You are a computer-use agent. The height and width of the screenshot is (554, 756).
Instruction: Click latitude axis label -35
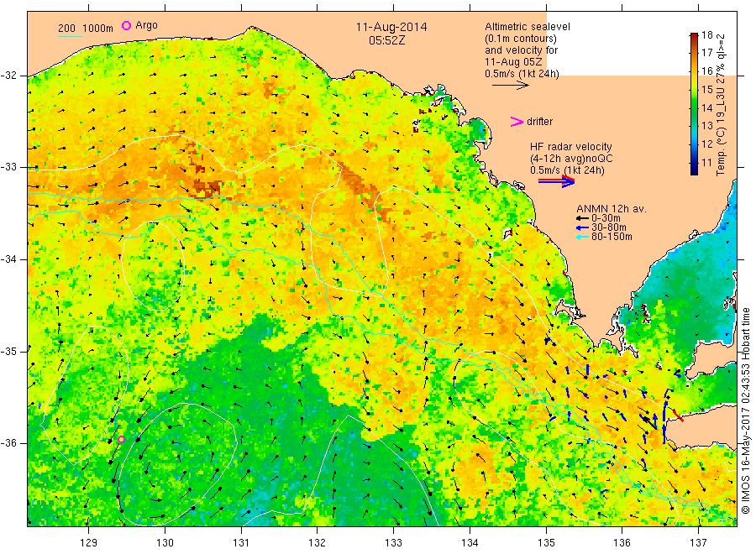pos(8,351)
